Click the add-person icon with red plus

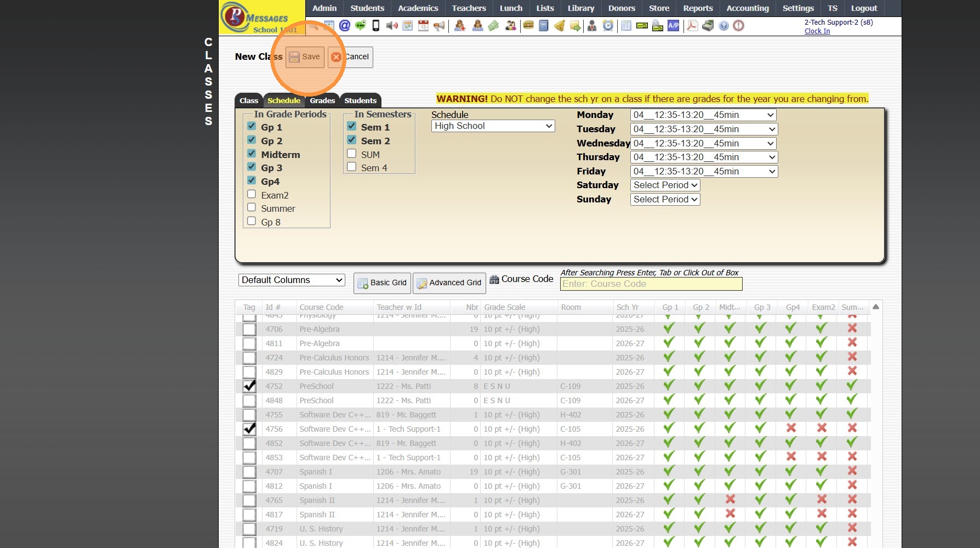[460, 25]
